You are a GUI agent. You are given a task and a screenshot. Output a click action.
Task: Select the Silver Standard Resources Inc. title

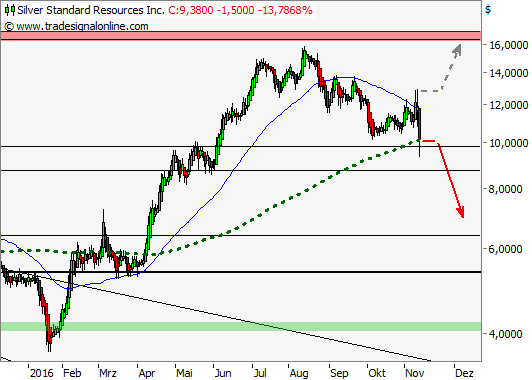pos(91,10)
